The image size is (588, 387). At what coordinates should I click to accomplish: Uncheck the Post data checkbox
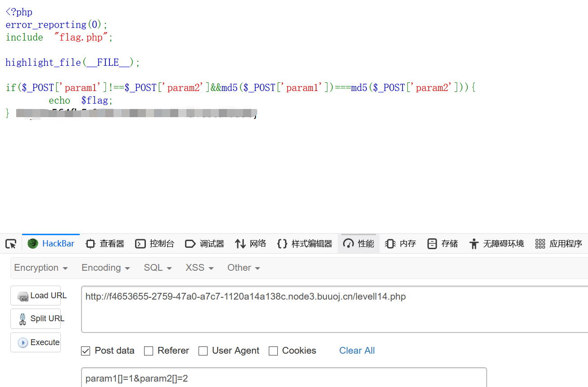point(86,351)
